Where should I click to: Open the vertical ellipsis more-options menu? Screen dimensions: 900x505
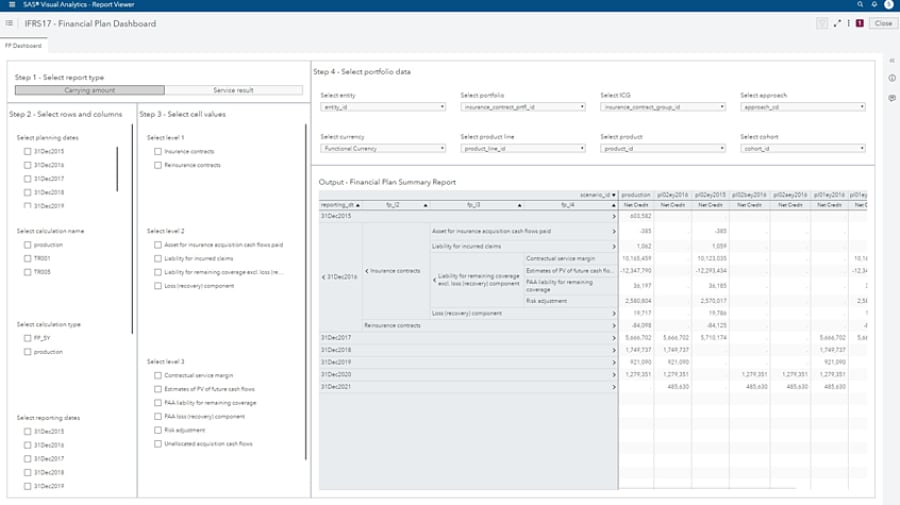(x=848, y=24)
